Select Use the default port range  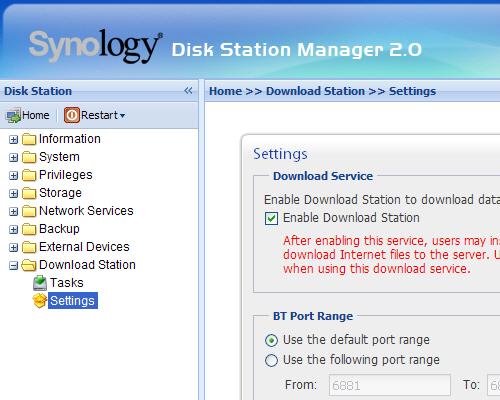coord(271,340)
